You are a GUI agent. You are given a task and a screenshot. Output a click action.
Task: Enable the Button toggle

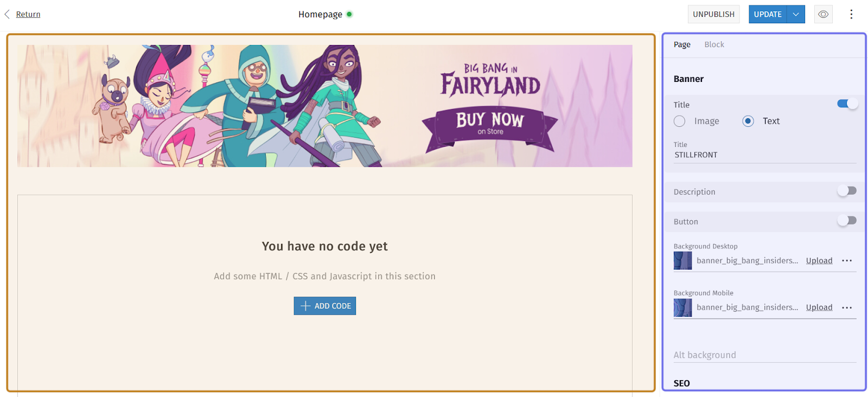tap(847, 220)
